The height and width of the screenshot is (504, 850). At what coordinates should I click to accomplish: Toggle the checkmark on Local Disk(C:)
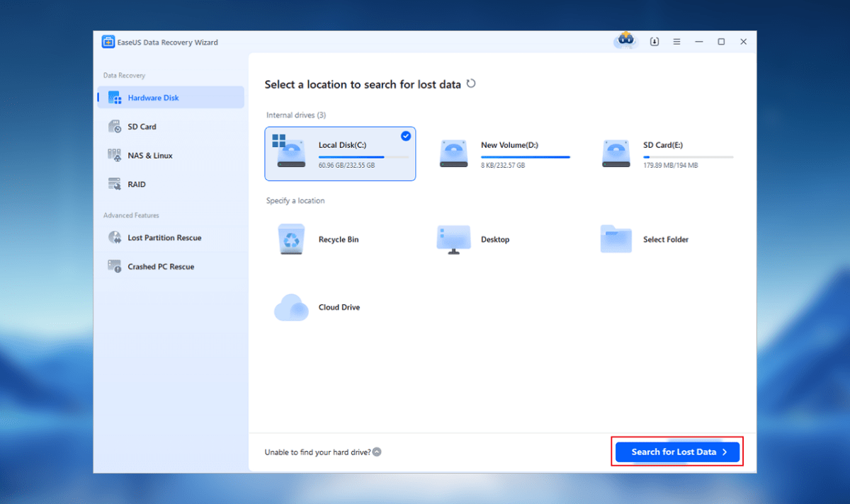(x=406, y=136)
